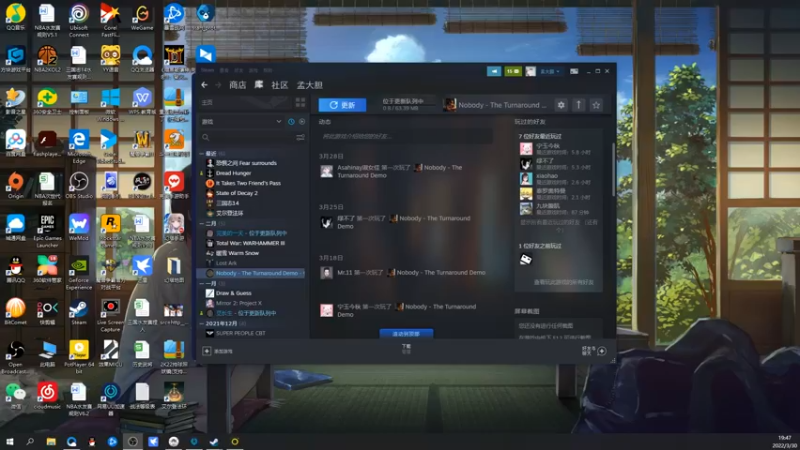Open Steam announcements megaphone icon
The width and height of the screenshot is (800, 450).
494,71
